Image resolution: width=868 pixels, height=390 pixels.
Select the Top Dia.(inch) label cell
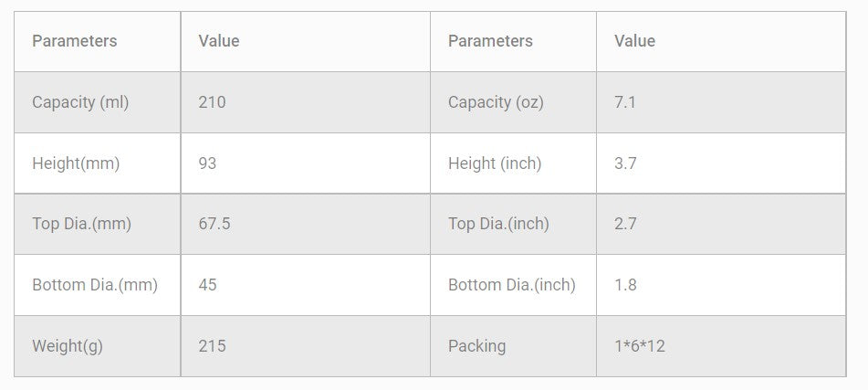click(498, 224)
